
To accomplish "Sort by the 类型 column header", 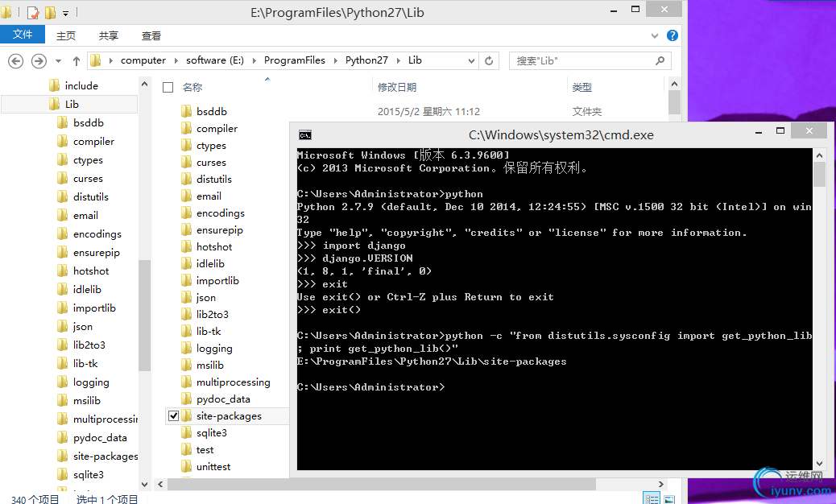I will [x=582, y=88].
